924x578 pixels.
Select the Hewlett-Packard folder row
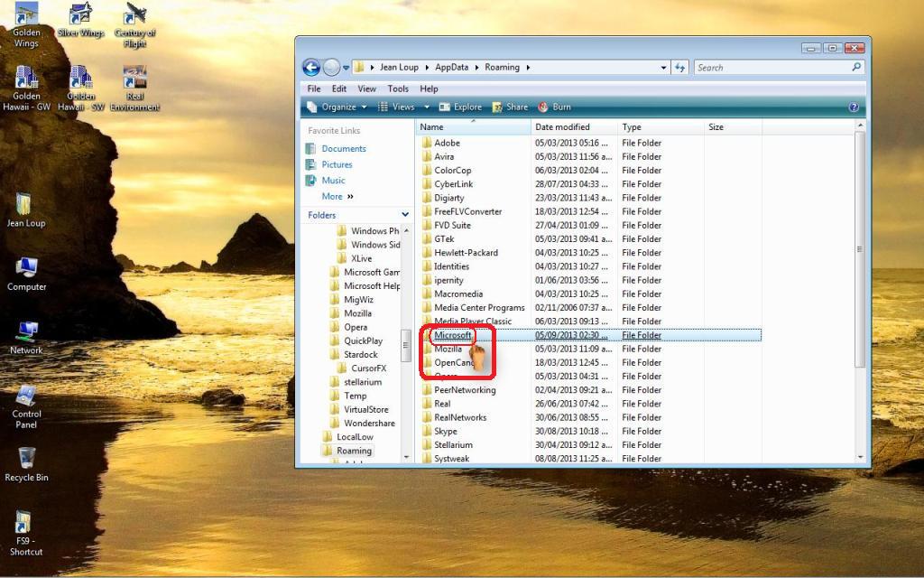(591, 253)
